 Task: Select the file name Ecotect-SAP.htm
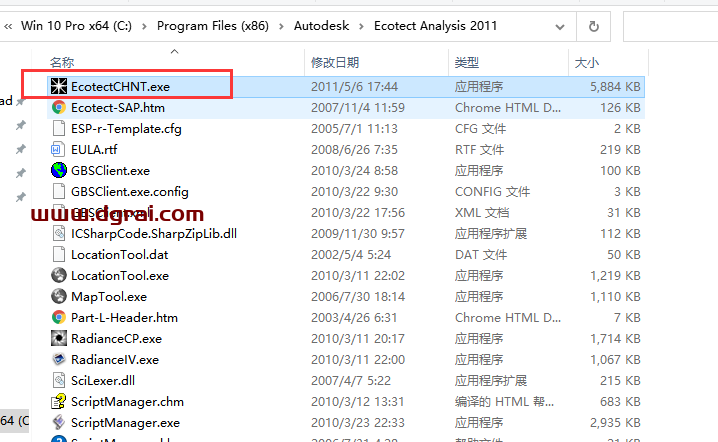(118, 108)
